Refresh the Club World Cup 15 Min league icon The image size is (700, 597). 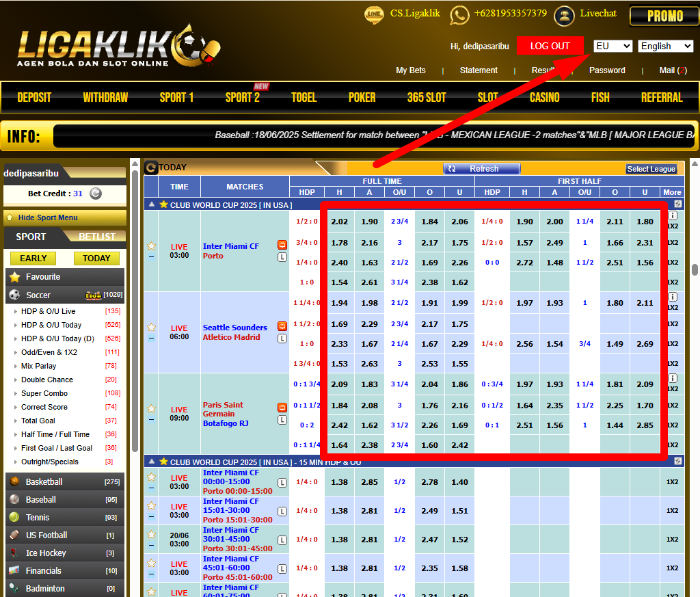tap(677, 461)
